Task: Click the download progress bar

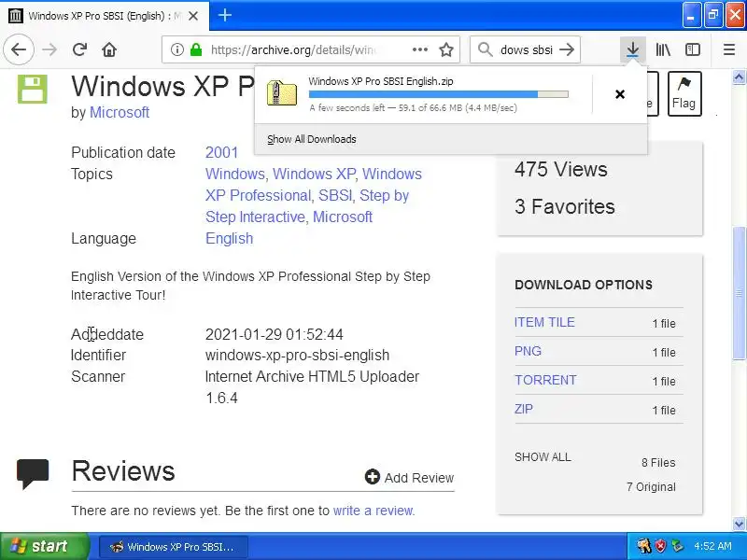Action: (438, 94)
